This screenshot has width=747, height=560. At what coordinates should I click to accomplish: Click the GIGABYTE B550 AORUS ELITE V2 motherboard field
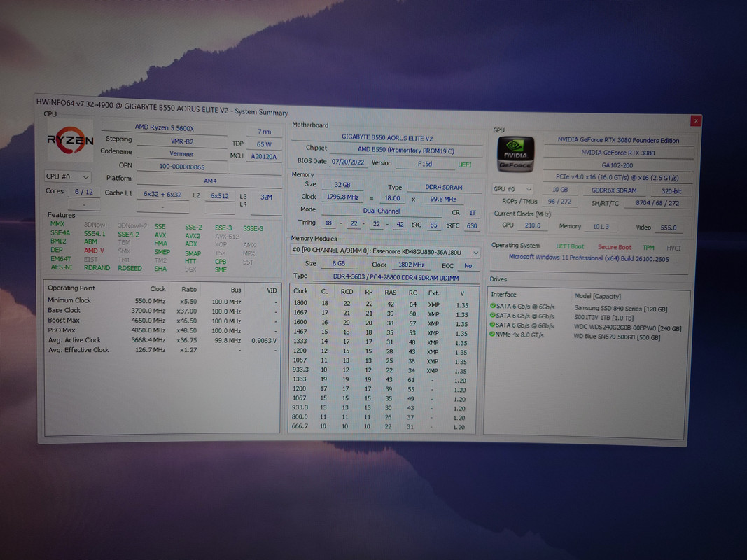[387, 138]
